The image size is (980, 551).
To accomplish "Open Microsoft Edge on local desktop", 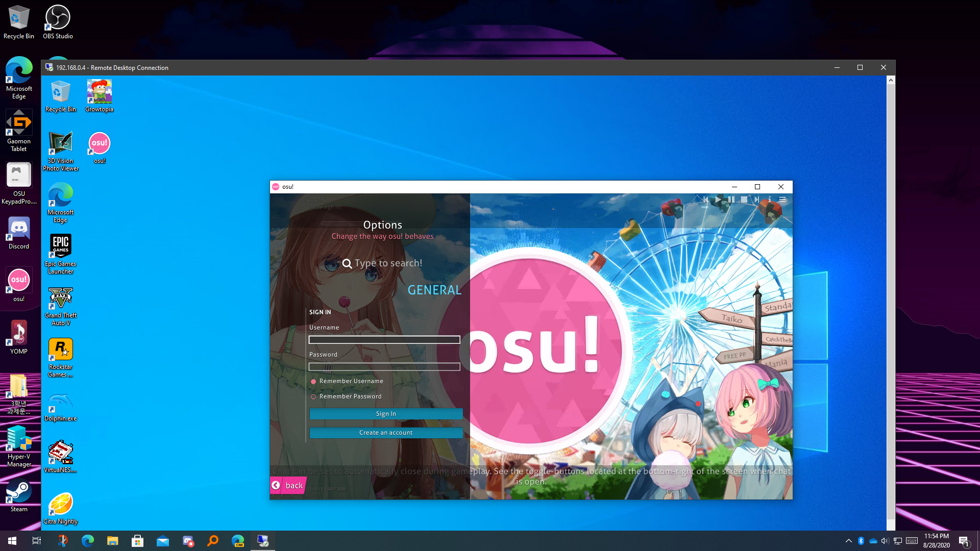I will pos(19,78).
